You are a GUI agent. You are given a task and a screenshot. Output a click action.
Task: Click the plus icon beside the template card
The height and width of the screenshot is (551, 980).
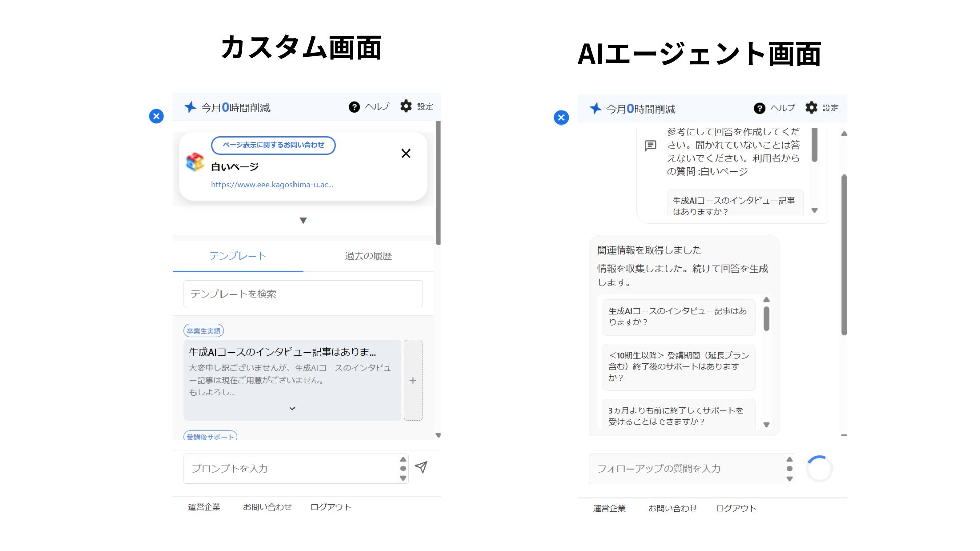pyautogui.click(x=413, y=380)
